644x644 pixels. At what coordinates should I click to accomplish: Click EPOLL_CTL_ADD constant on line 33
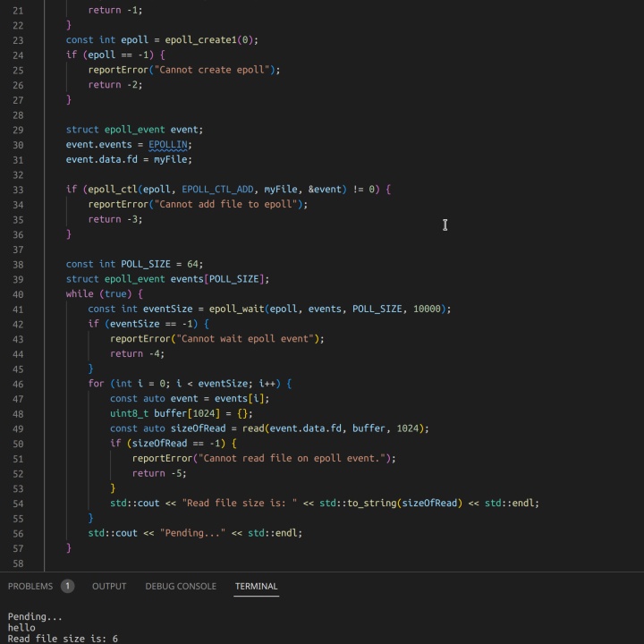pyautogui.click(x=217, y=190)
